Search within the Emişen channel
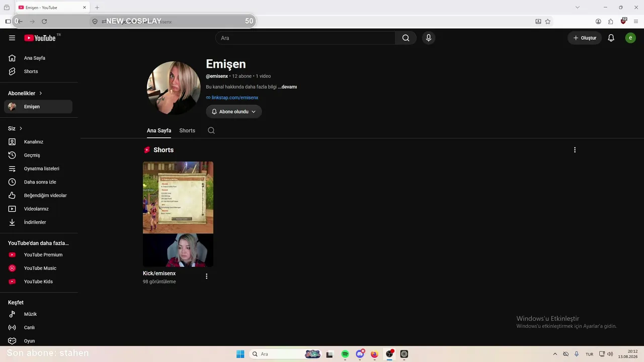644x362 pixels. tap(211, 130)
